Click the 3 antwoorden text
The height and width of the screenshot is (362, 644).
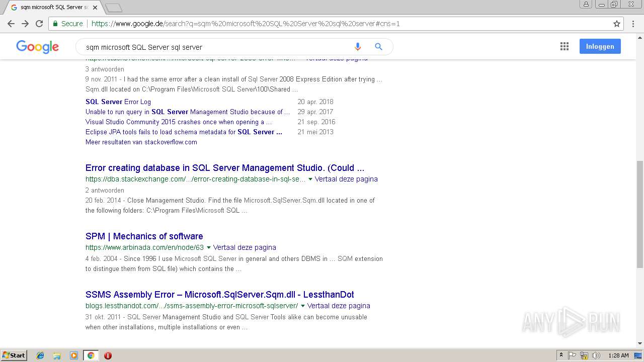(x=105, y=69)
